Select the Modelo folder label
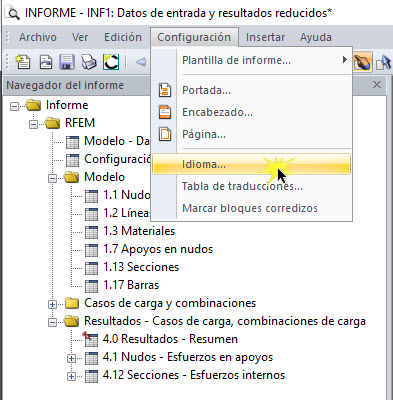 pyautogui.click(x=105, y=177)
